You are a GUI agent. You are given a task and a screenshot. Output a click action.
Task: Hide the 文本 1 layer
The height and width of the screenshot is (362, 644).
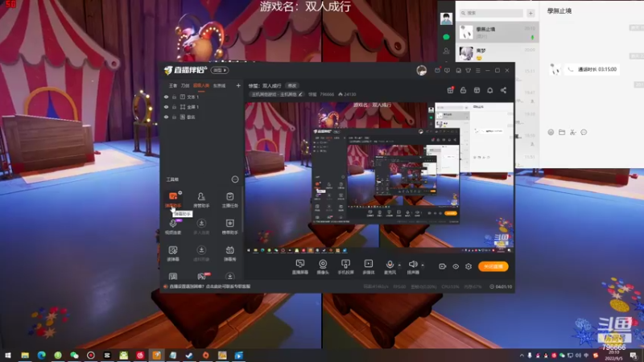coord(167,97)
